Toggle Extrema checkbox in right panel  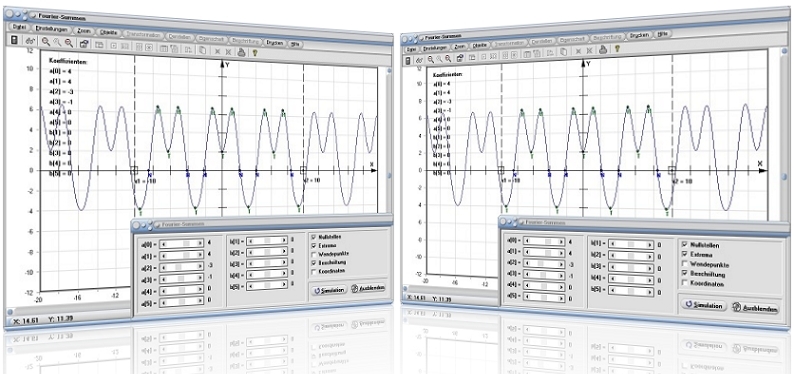685,254
